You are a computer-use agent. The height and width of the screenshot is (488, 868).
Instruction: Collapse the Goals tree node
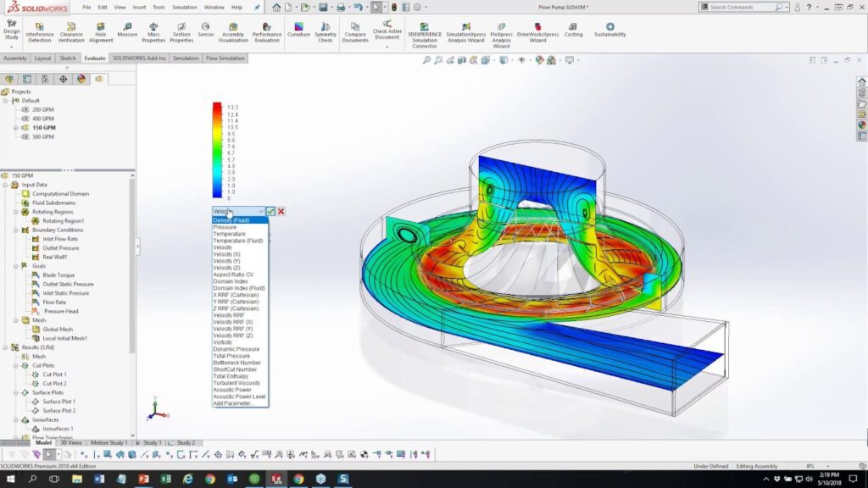[15, 266]
